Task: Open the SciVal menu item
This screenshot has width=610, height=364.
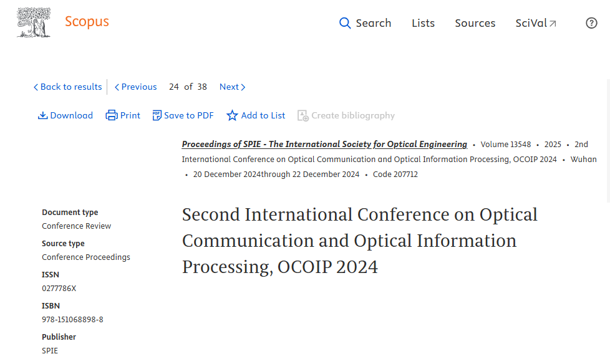Action: [531, 23]
